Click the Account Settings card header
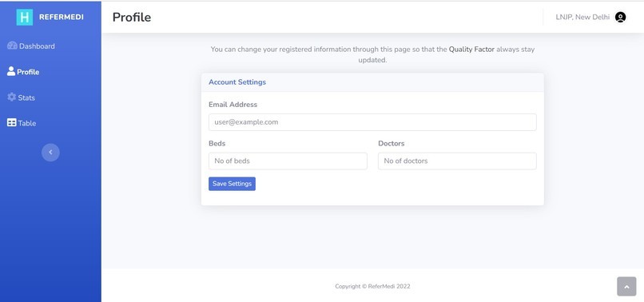 pos(372,82)
